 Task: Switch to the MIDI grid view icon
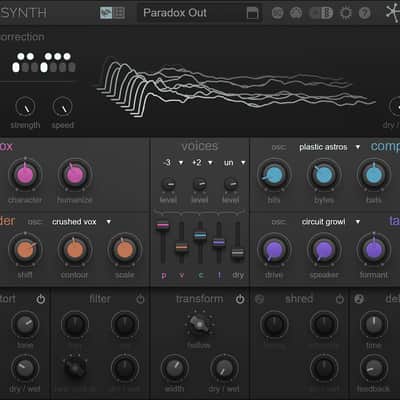coord(119,13)
